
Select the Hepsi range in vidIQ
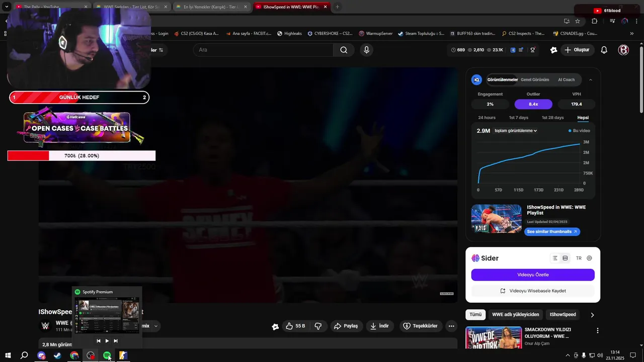[x=583, y=118]
